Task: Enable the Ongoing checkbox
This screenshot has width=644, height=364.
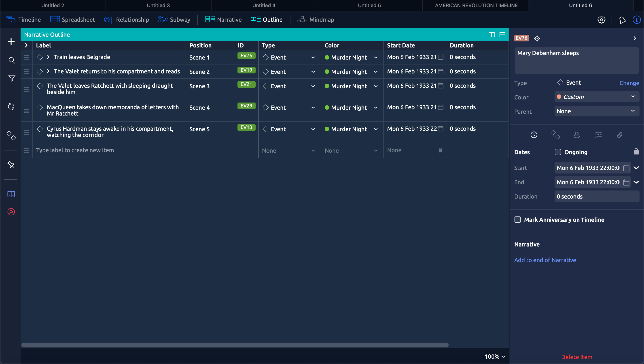Action: pyautogui.click(x=558, y=152)
